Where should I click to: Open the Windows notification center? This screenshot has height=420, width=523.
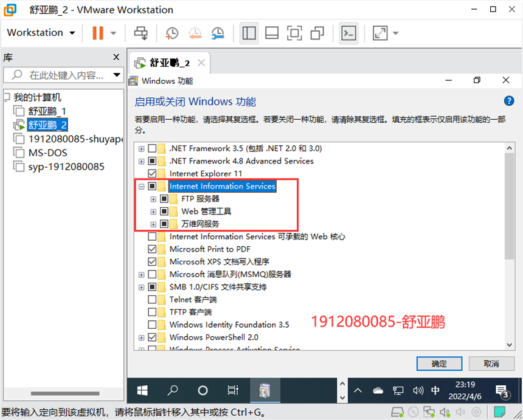(504, 391)
